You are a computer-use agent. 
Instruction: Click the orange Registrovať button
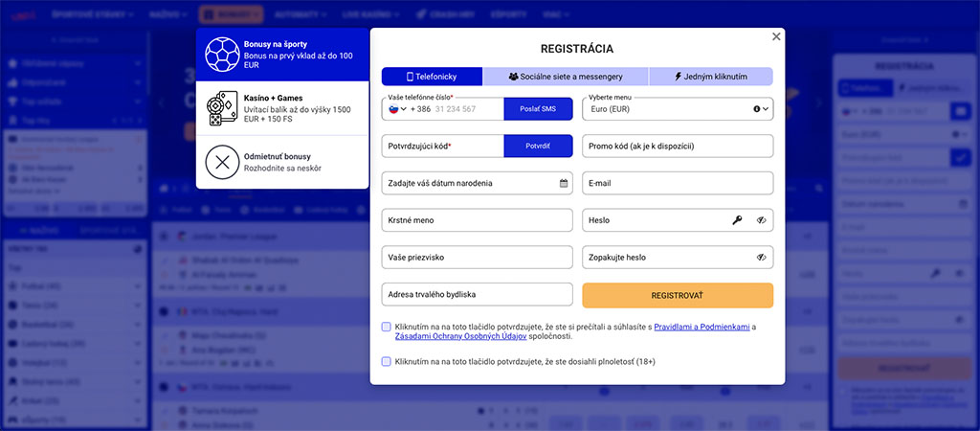click(x=677, y=295)
